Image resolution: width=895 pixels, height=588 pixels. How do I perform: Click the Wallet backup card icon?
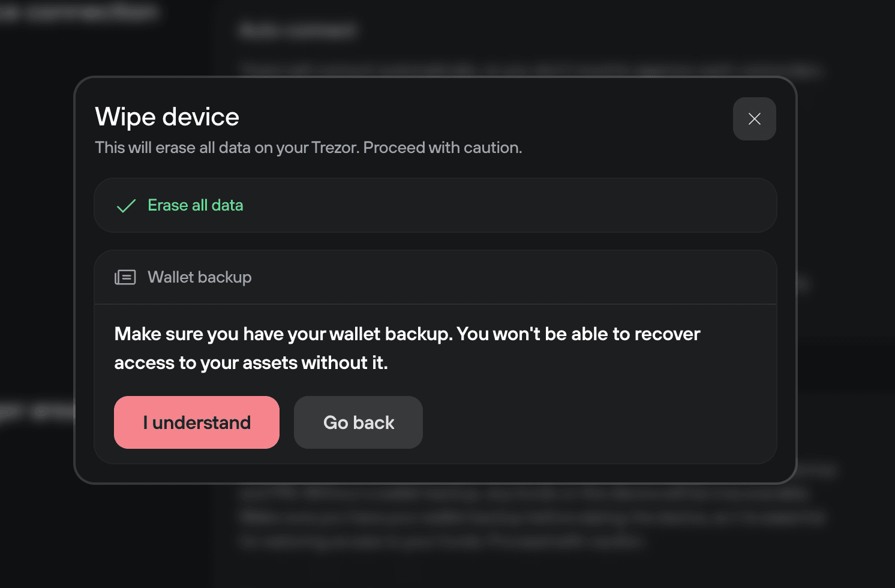pos(125,277)
